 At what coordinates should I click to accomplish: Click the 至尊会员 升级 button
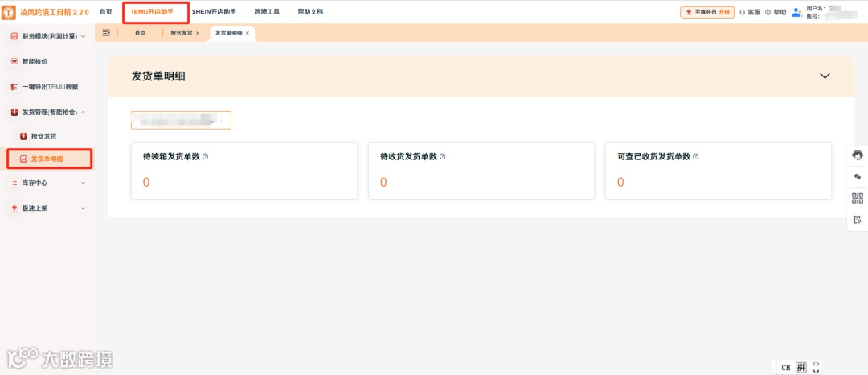coord(707,12)
